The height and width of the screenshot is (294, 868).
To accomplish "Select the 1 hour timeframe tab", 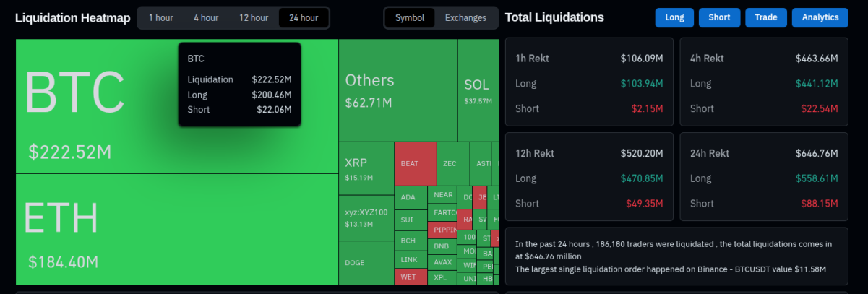I will [160, 17].
